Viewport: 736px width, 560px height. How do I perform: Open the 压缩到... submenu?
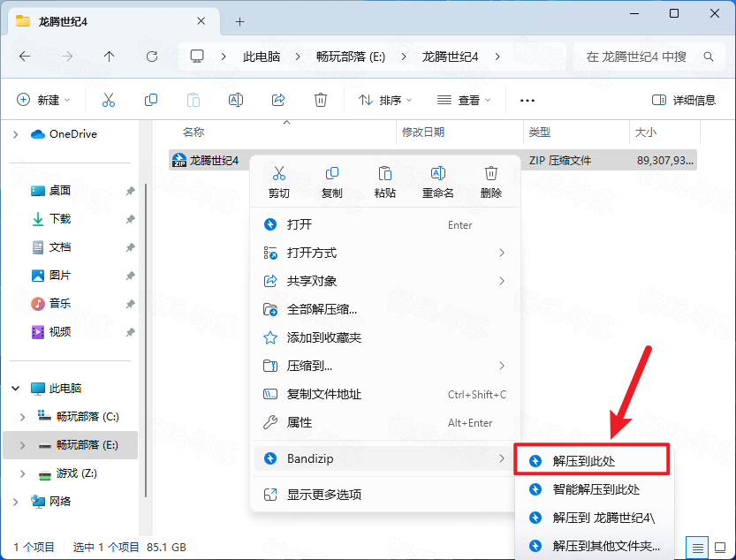click(x=385, y=366)
